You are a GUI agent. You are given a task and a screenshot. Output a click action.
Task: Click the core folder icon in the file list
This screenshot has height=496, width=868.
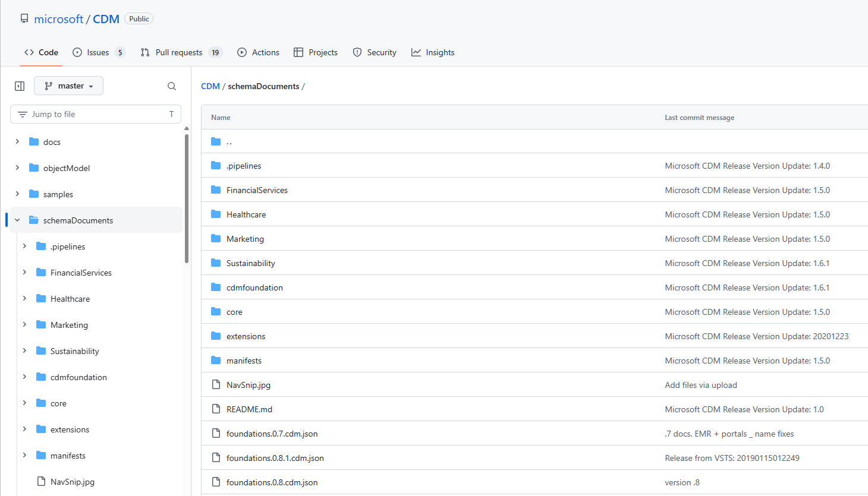click(x=216, y=312)
